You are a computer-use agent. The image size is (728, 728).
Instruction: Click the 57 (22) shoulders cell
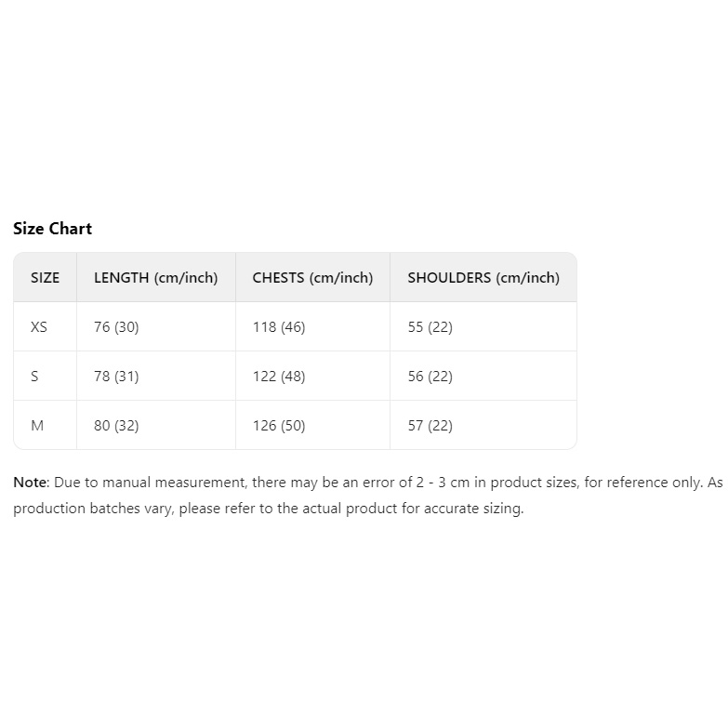point(430,425)
